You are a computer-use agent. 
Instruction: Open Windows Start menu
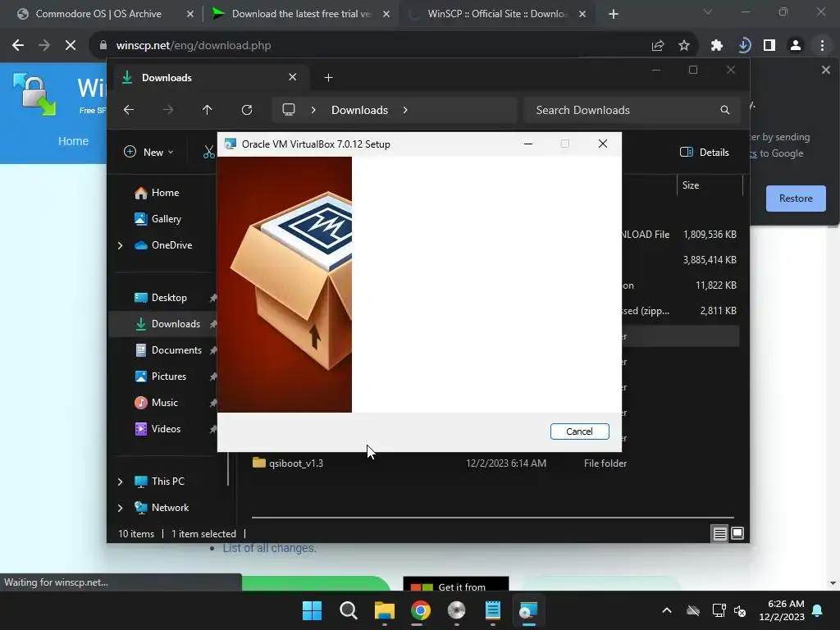[312, 610]
